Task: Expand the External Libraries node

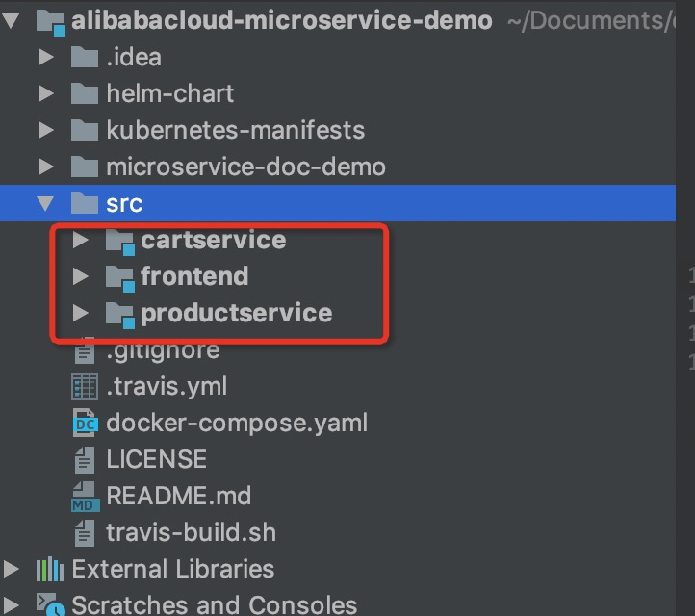Action: [11, 569]
